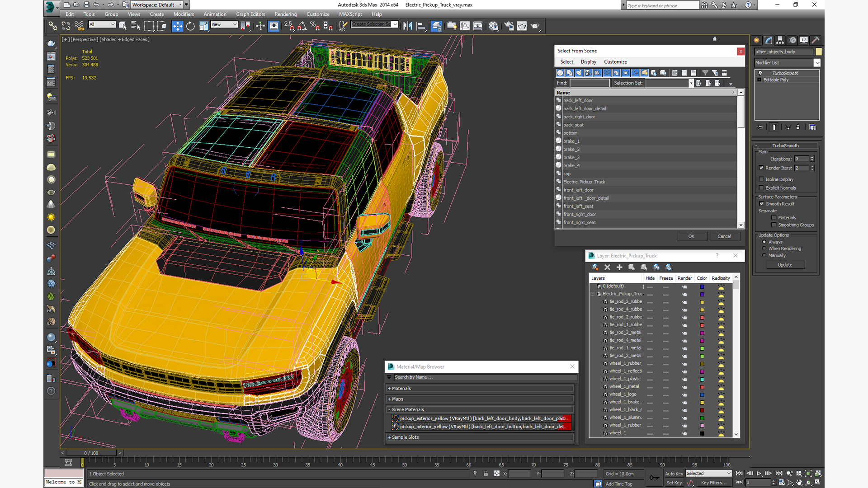
Task: Click Create New Layer in Layer dialog
Action: click(x=595, y=267)
